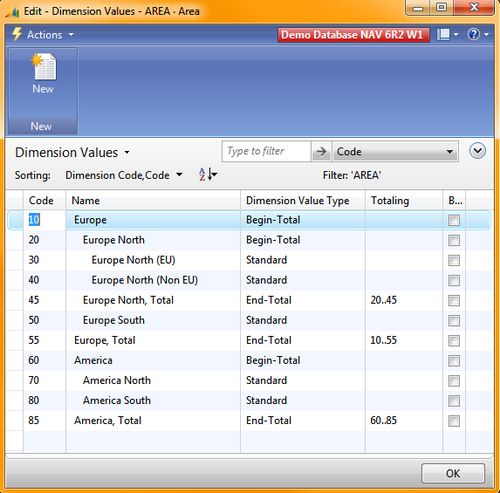Toggle Blocked checkbox for Europe South row
Image resolution: width=500 pixels, height=493 pixels.
click(454, 321)
